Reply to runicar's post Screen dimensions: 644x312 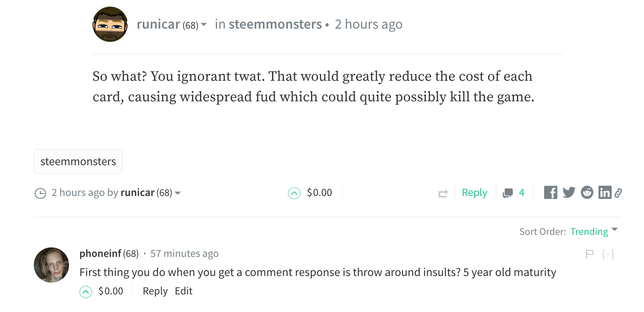pos(474,193)
